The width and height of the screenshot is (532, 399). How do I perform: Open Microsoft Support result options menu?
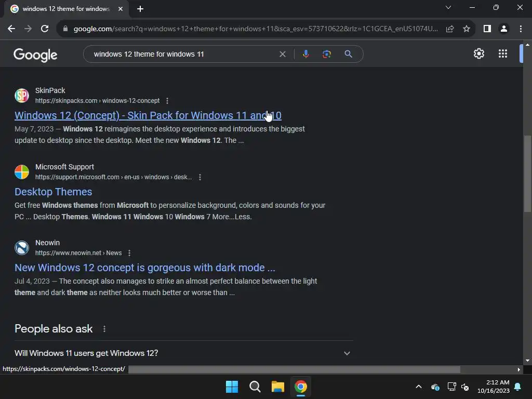[200, 177]
